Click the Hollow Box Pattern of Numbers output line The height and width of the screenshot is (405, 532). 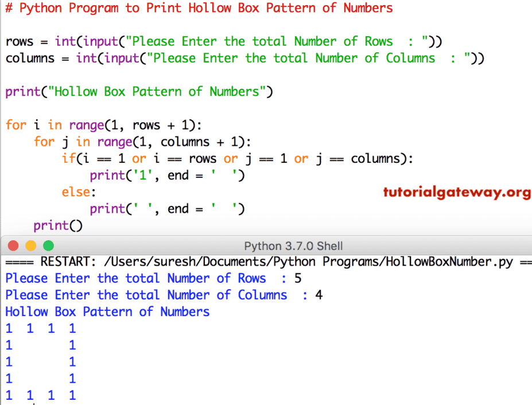point(106,311)
